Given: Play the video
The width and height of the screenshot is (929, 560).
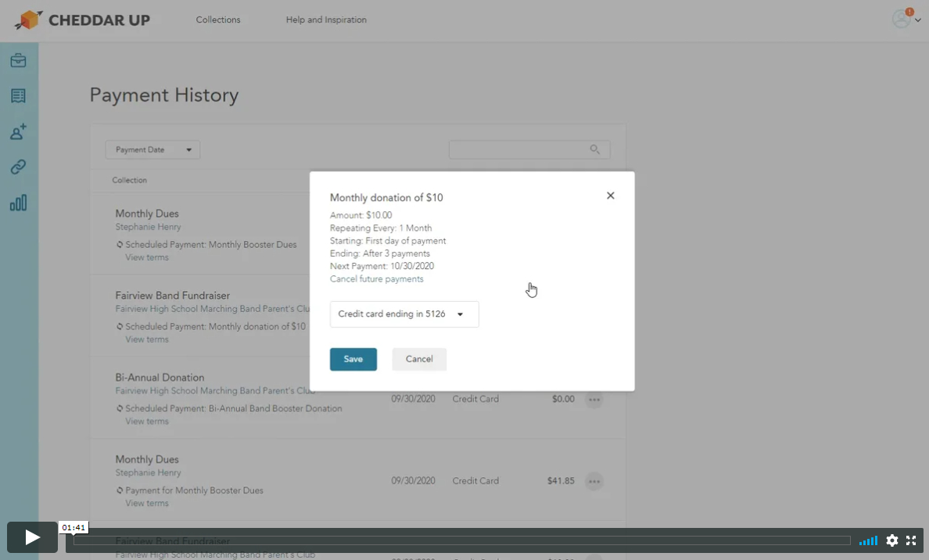Looking at the screenshot, I should point(32,537).
